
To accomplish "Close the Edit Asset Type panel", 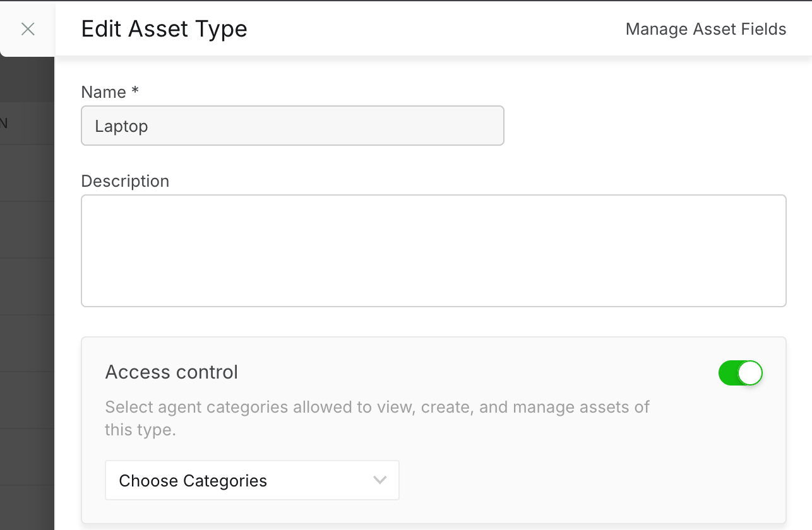I will (x=28, y=29).
